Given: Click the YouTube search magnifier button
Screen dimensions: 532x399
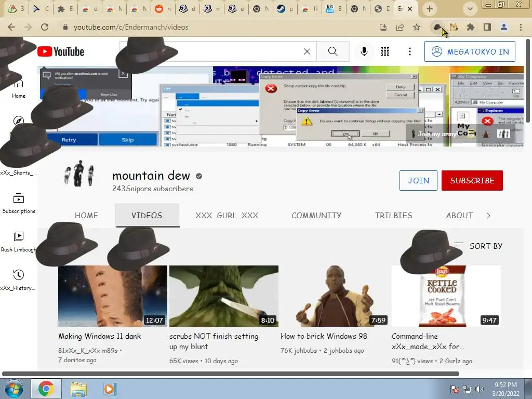Looking at the screenshot, I should click(x=333, y=51).
